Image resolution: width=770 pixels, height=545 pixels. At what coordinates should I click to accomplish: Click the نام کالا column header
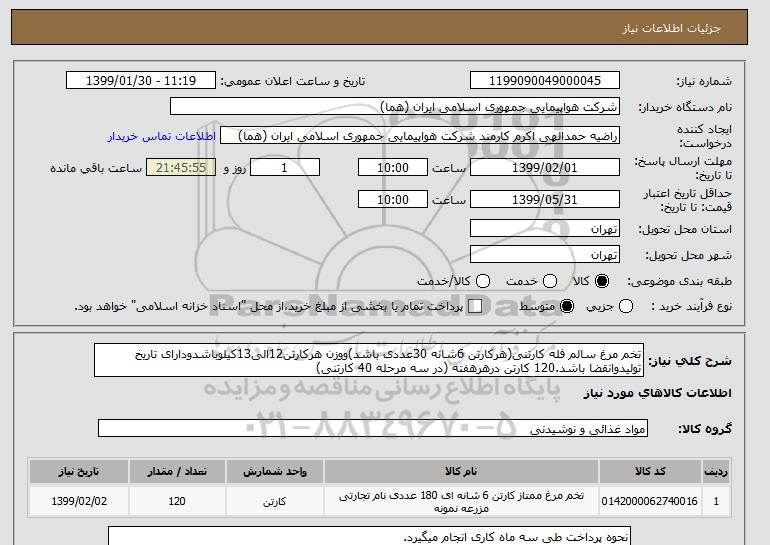461,471
